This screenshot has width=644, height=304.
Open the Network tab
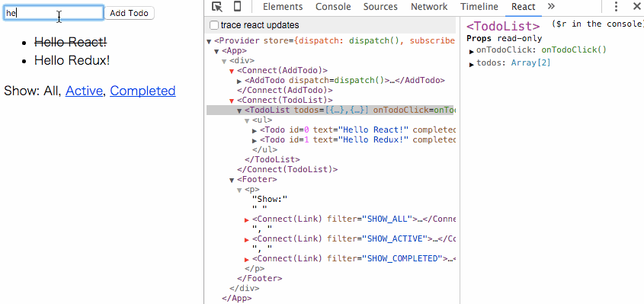tap(429, 7)
